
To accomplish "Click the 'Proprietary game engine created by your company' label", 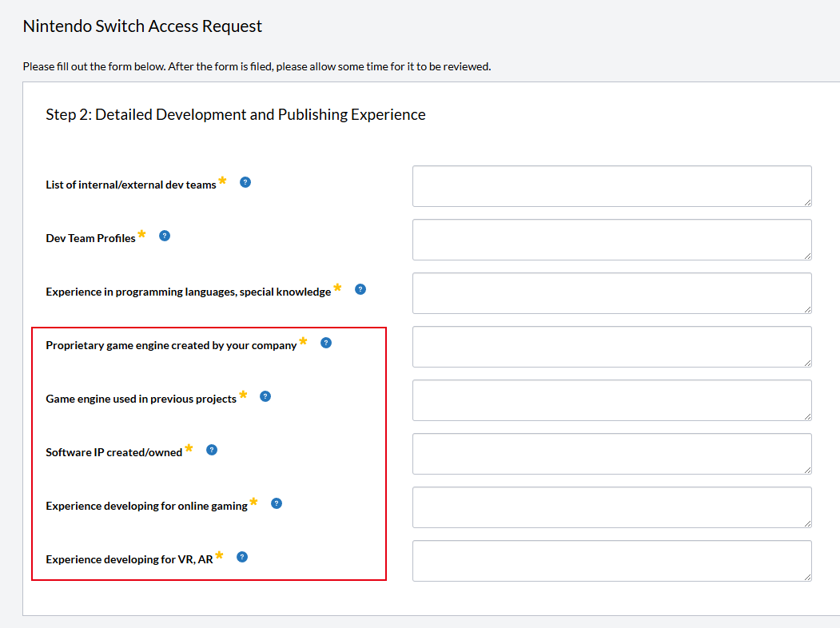I will pos(171,345).
